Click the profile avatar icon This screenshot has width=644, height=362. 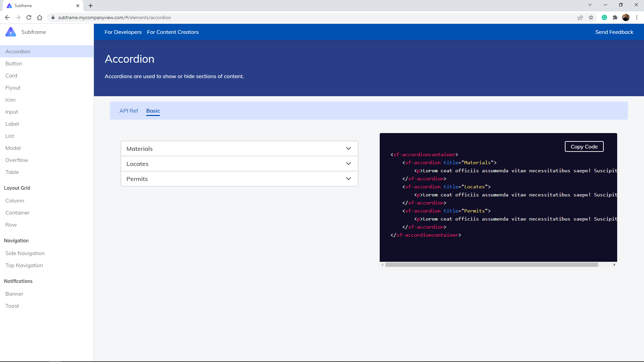pyautogui.click(x=626, y=17)
